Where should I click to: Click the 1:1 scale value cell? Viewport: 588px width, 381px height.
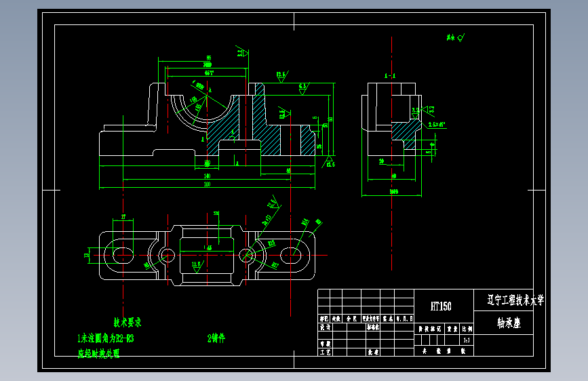tap(467, 340)
